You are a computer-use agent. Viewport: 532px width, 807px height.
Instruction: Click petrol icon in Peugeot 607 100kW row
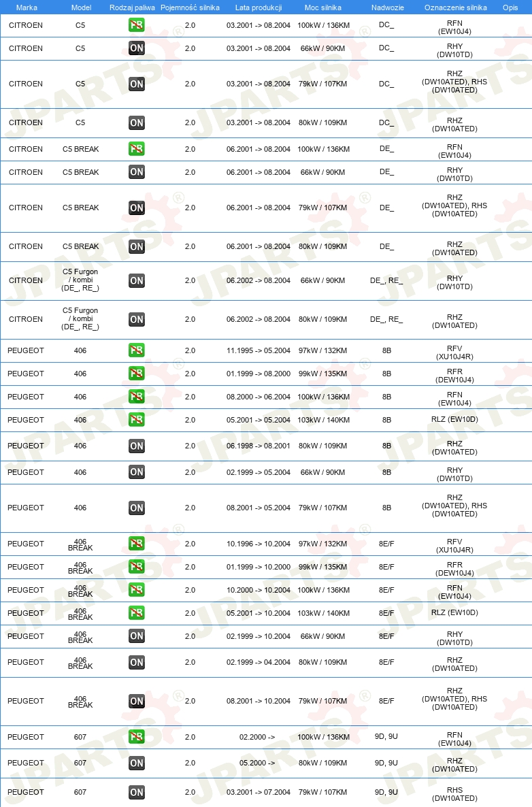tap(136, 736)
